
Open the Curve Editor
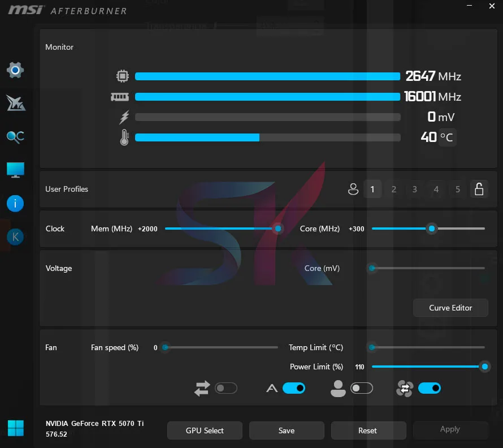450,308
